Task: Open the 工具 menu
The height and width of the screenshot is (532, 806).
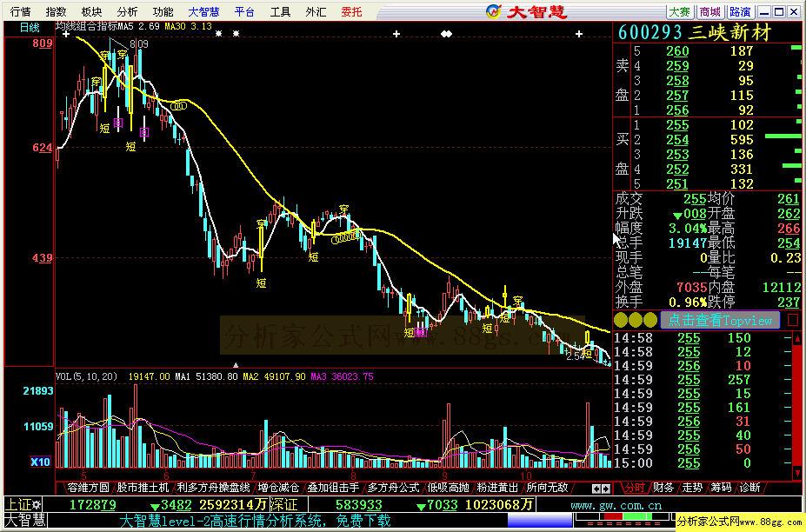Action: coord(280,11)
